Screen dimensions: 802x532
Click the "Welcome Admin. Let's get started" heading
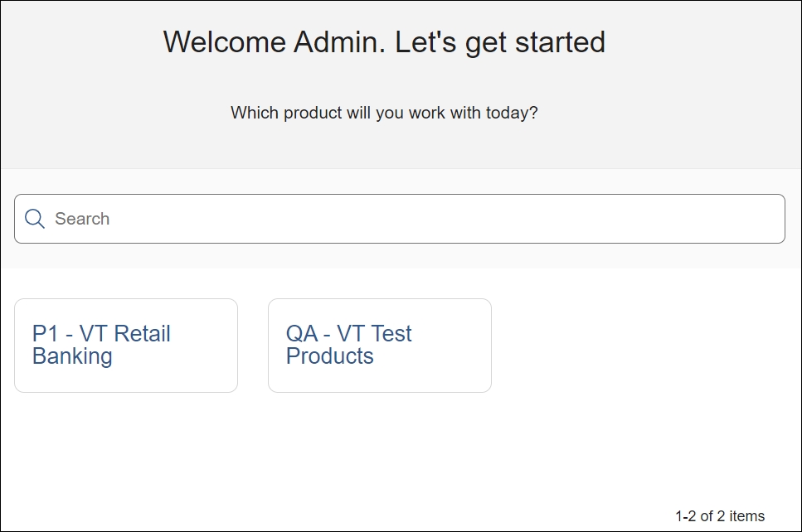point(384,41)
